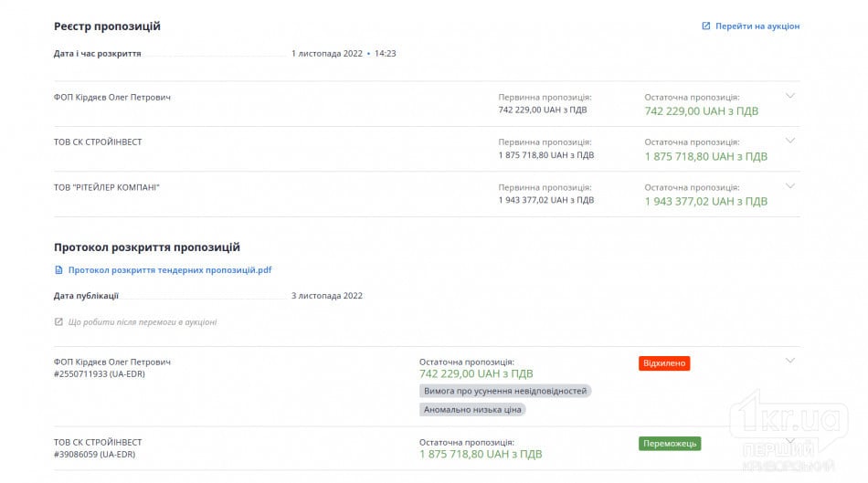The height and width of the screenshot is (483, 868).
Task: Click the Протокол розкриття пропозицій heading
Action: click(x=147, y=247)
